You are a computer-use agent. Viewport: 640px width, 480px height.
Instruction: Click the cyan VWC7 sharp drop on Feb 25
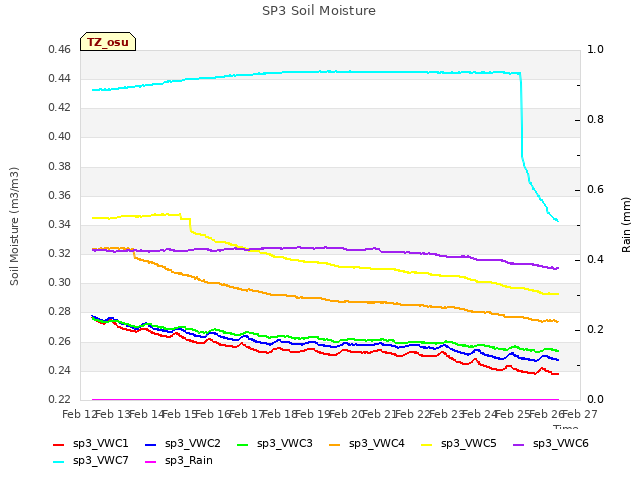(521, 116)
